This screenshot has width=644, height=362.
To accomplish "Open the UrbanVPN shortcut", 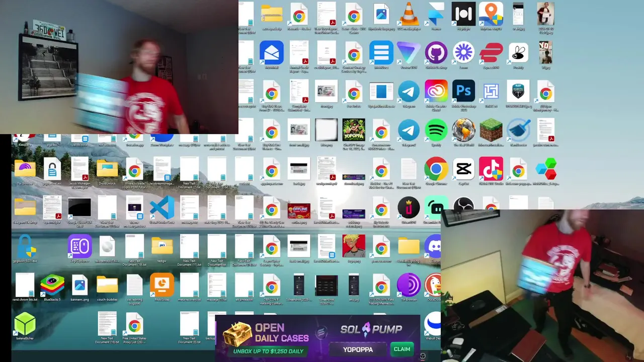I will pos(409,208).
